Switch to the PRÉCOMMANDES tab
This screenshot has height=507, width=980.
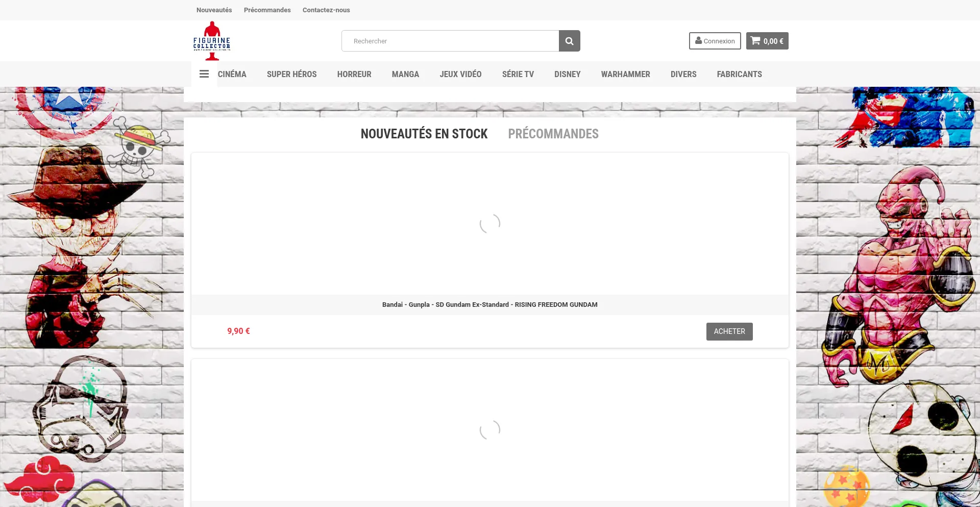point(553,134)
